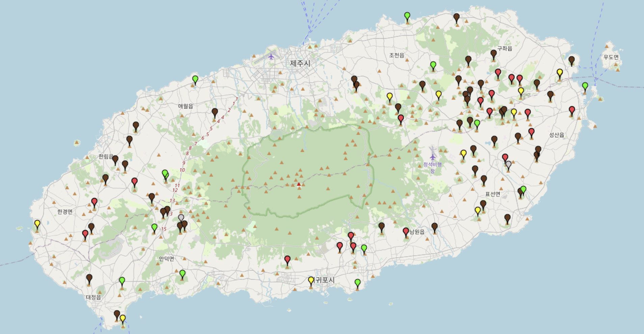Click the yellow marker at Seogwipo (서귀포시)
This screenshot has width=644, height=334.
click(311, 280)
